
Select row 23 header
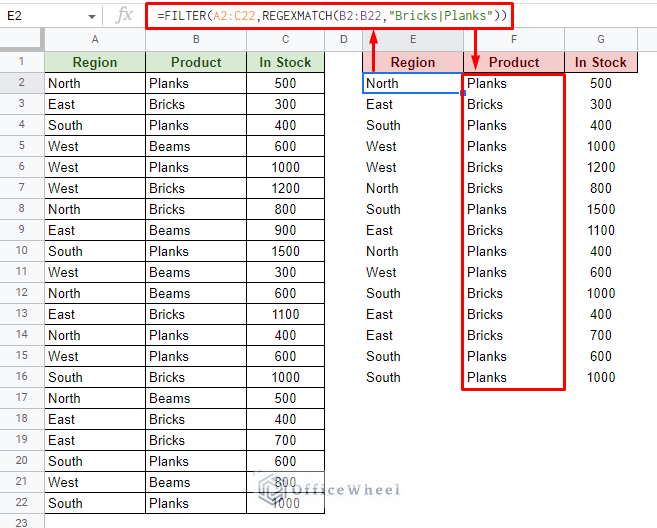pos(22,522)
